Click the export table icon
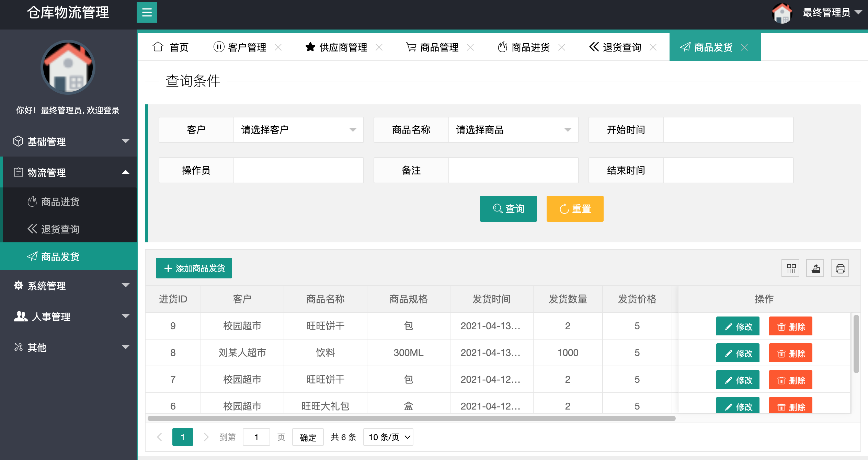Viewport: 868px width, 460px height. [815, 268]
